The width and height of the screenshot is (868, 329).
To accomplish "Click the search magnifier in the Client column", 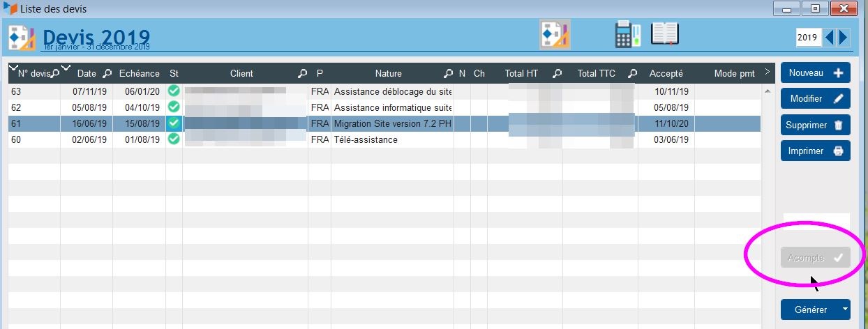I will click(302, 73).
